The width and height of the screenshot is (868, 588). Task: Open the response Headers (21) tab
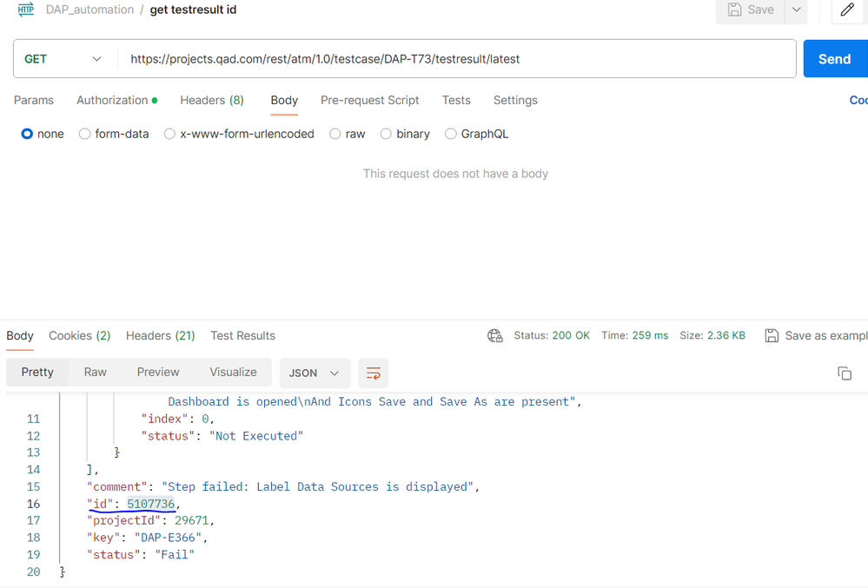[x=161, y=336]
